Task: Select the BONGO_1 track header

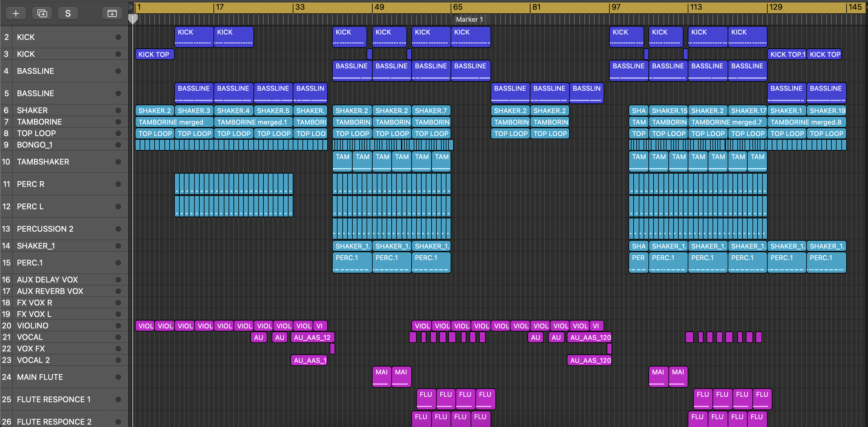Action: (x=35, y=145)
